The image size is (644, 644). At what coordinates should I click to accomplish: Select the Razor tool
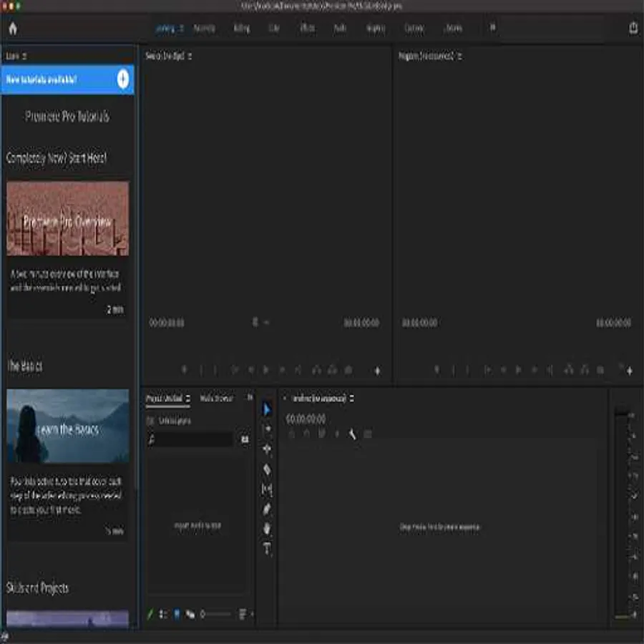coord(267,469)
